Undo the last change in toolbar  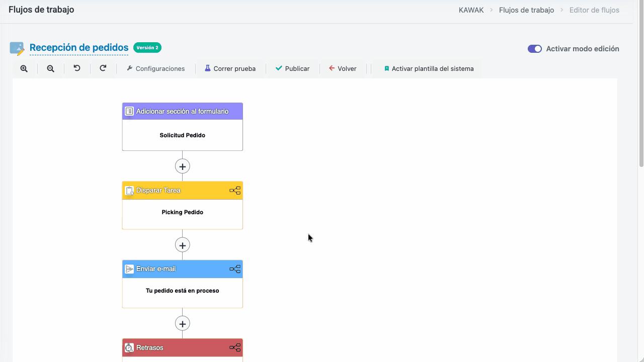[x=77, y=68]
